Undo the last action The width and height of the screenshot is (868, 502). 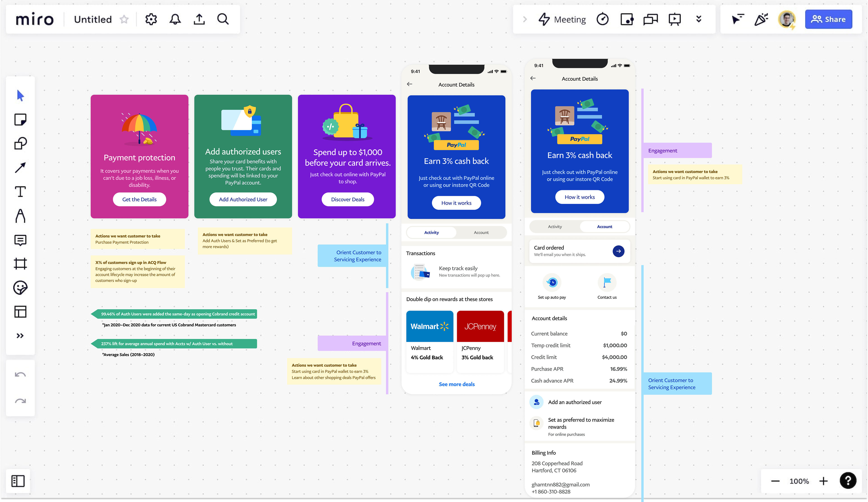pos(20,375)
